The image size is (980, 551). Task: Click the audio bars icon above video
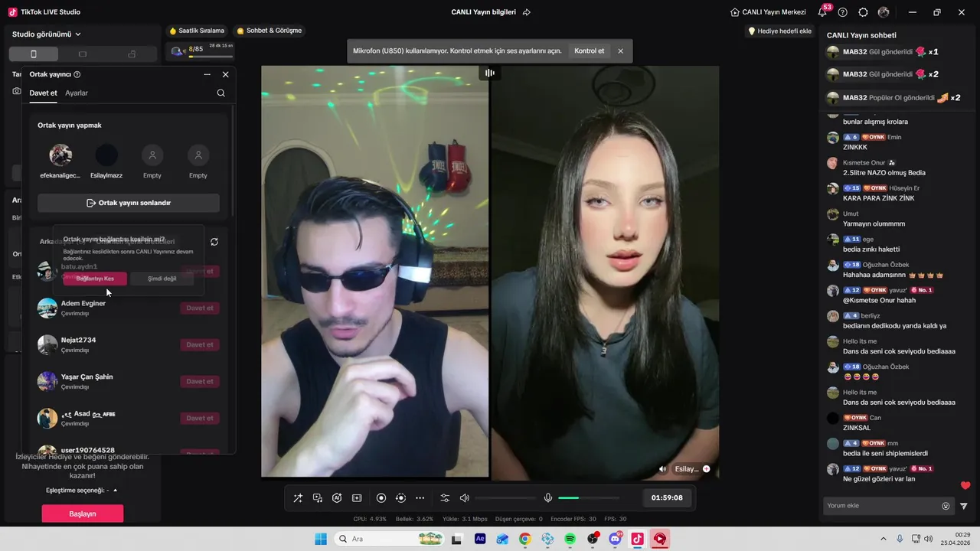490,73
